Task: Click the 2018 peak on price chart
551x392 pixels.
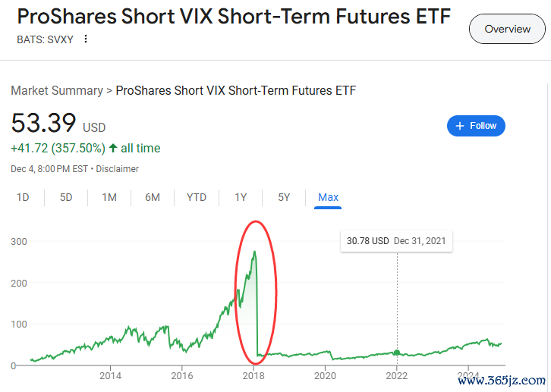Action: tap(255, 252)
